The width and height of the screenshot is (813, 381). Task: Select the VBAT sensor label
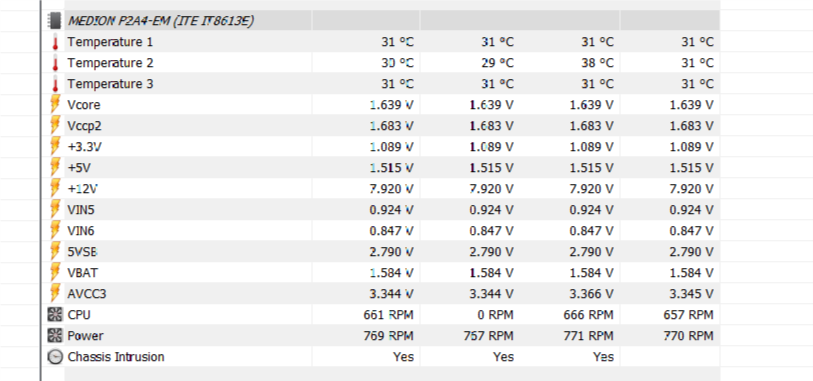point(82,273)
